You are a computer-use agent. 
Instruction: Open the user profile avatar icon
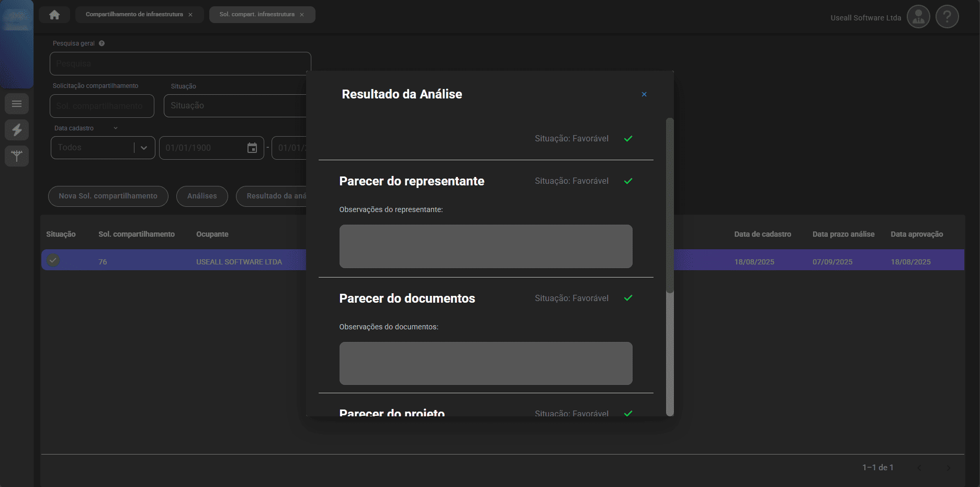pyautogui.click(x=918, y=17)
